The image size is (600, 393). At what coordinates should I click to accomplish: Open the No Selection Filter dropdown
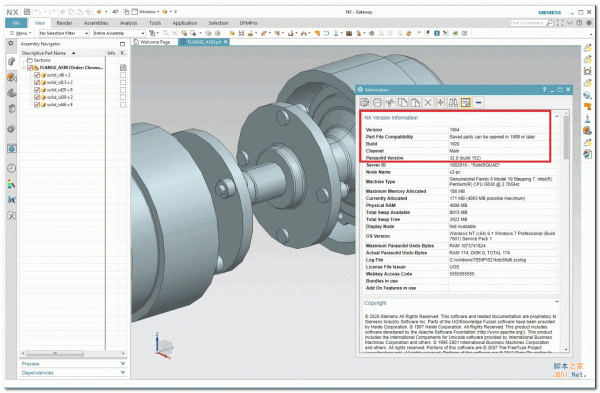click(x=64, y=33)
